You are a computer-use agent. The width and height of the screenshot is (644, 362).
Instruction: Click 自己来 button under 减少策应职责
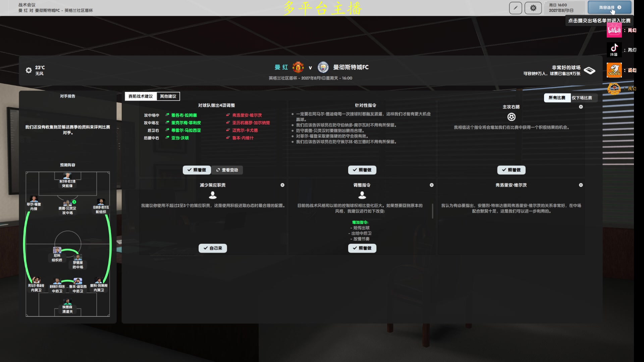(x=213, y=248)
